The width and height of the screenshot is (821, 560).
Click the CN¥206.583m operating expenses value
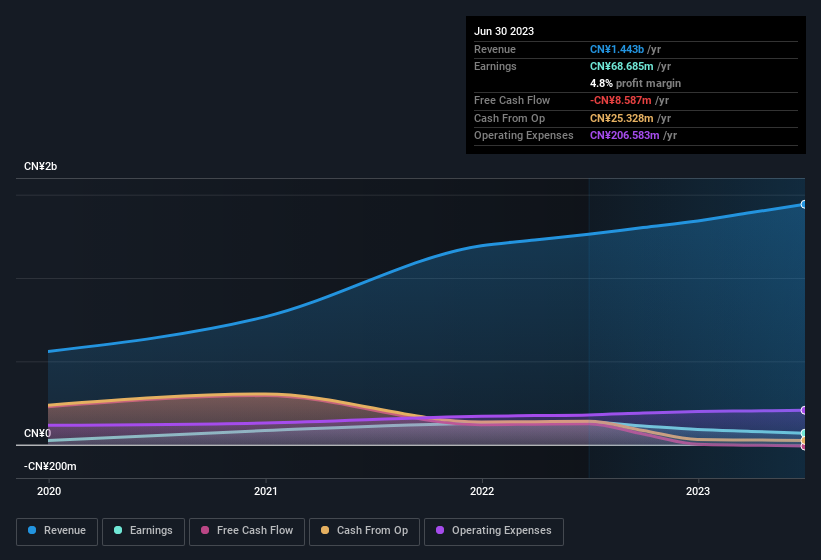click(x=625, y=136)
